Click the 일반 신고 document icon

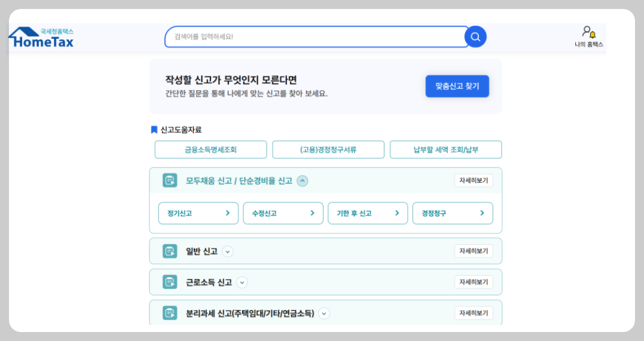(x=170, y=251)
